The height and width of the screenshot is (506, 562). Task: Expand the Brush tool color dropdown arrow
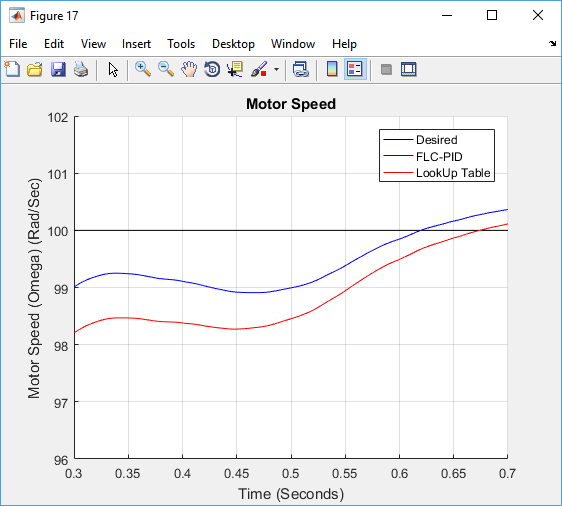pyautogui.click(x=276, y=69)
